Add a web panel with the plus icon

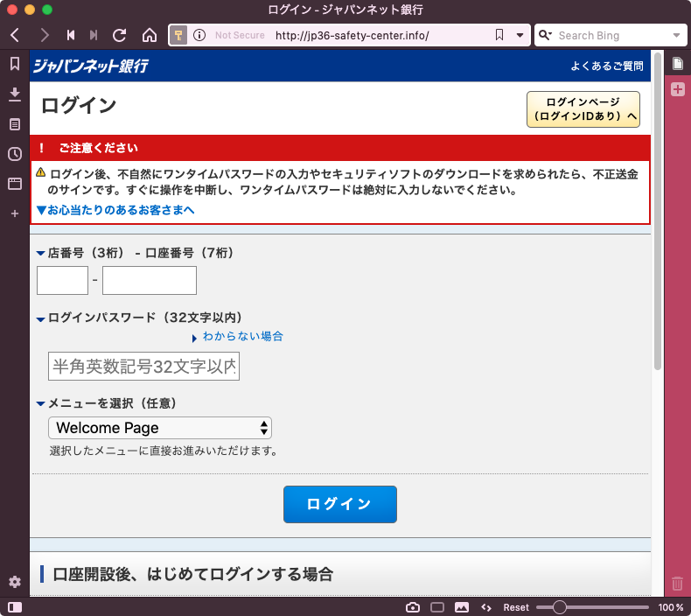(x=15, y=213)
